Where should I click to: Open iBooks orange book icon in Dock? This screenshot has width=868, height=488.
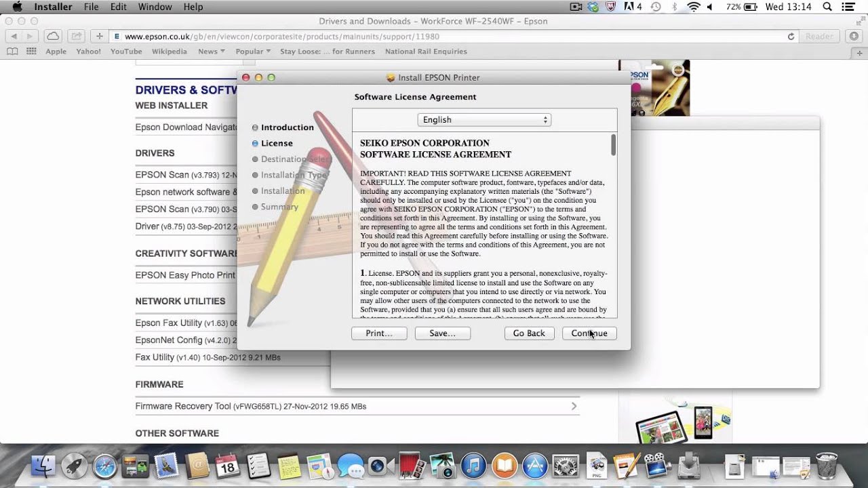[x=505, y=466]
